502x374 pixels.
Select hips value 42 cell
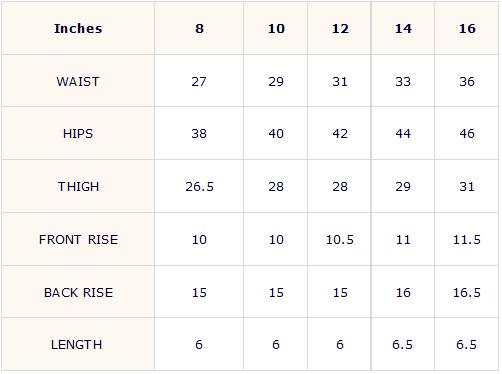pyautogui.click(x=339, y=133)
